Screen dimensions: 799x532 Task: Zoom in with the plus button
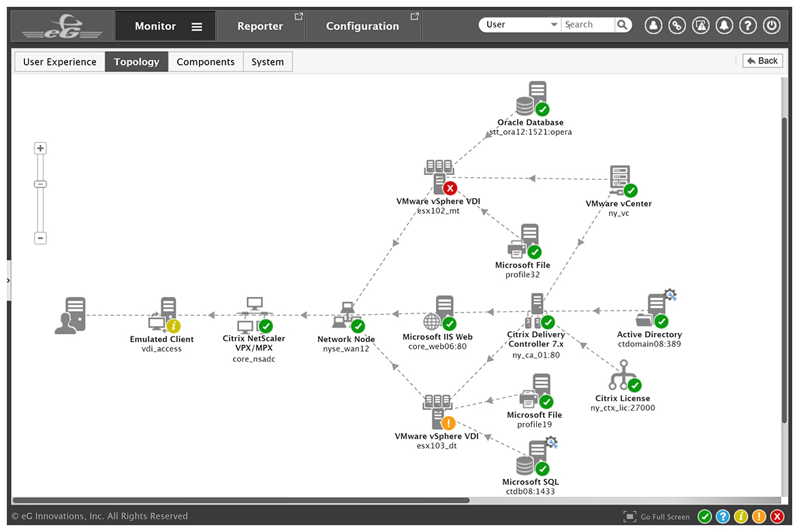click(40, 148)
